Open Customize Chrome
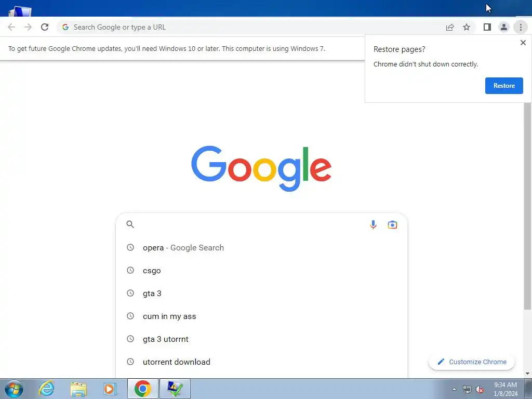This screenshot has width=532, height=399. pos(472,362)
